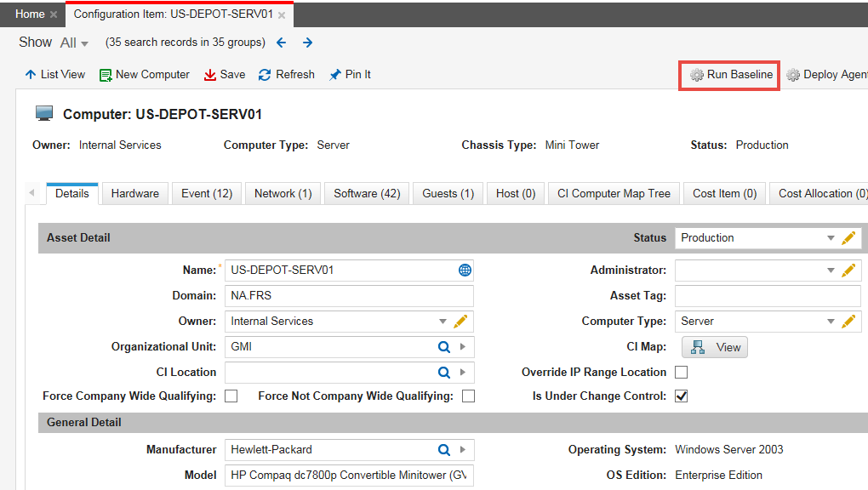Click Save in the toolbar

pyautogui.click(x=225, y=75)
